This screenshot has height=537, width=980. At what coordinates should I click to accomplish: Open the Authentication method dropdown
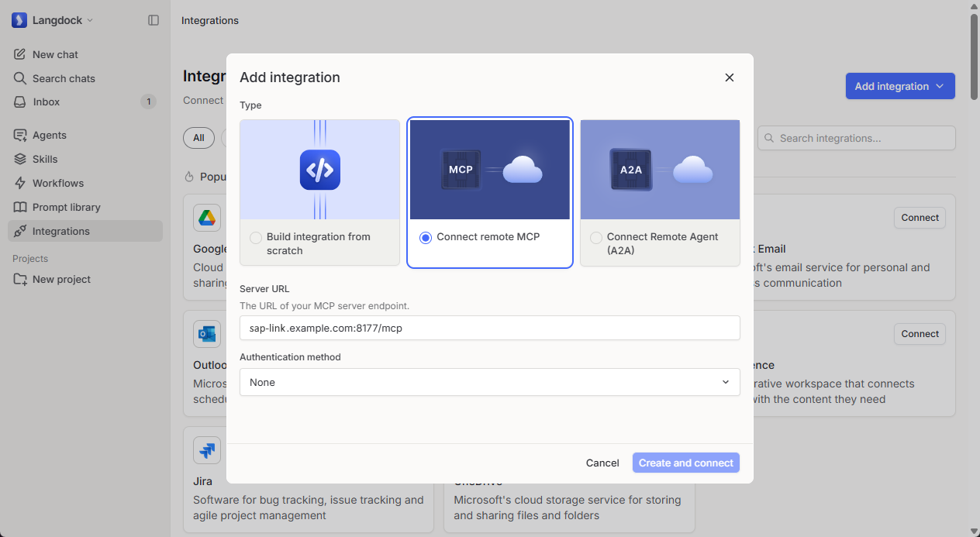coord(489,382)
